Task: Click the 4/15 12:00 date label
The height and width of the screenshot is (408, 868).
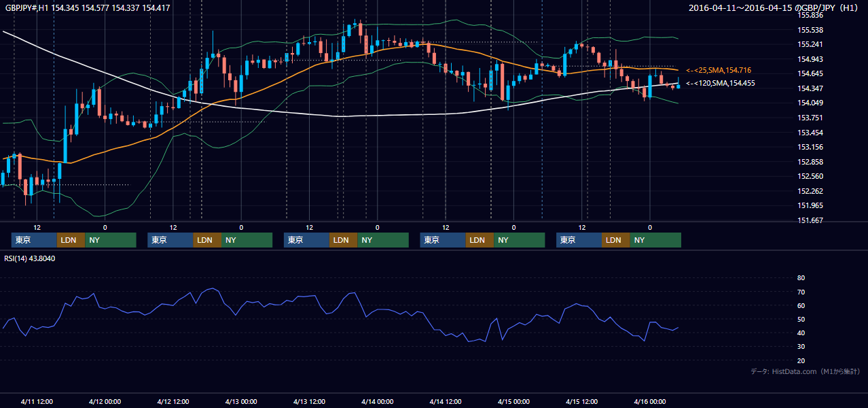Action: [x=581, y=402]
